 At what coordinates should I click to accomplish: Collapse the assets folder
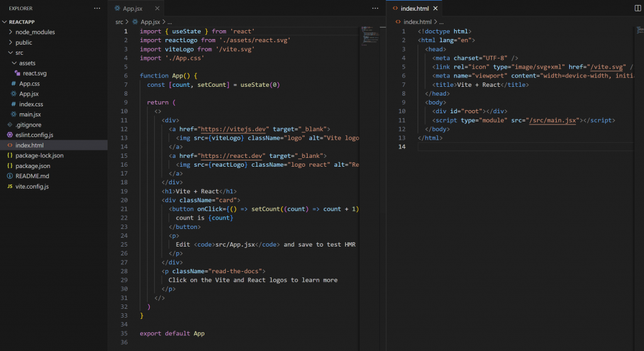pos(54,63)
